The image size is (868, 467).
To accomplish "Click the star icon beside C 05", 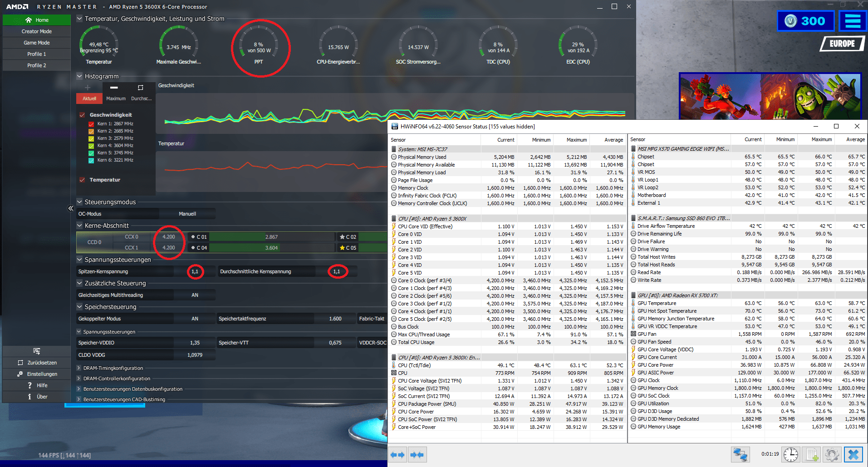I will point(343,248).
